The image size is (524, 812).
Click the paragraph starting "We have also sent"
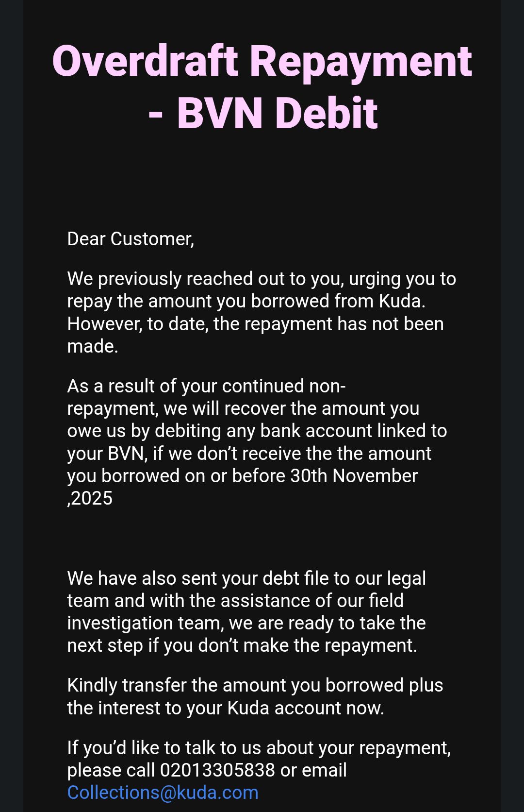point(246,612)
